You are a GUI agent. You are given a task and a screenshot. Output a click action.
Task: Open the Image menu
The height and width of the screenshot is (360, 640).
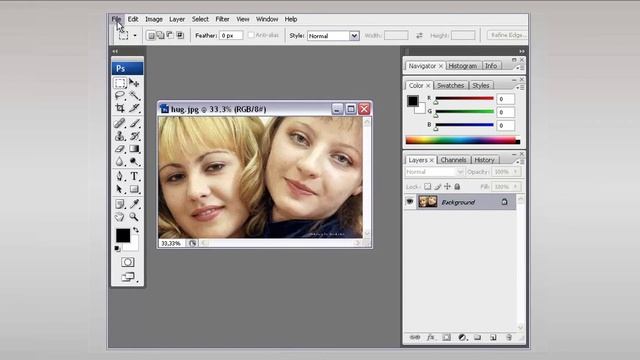pos(154,19)
